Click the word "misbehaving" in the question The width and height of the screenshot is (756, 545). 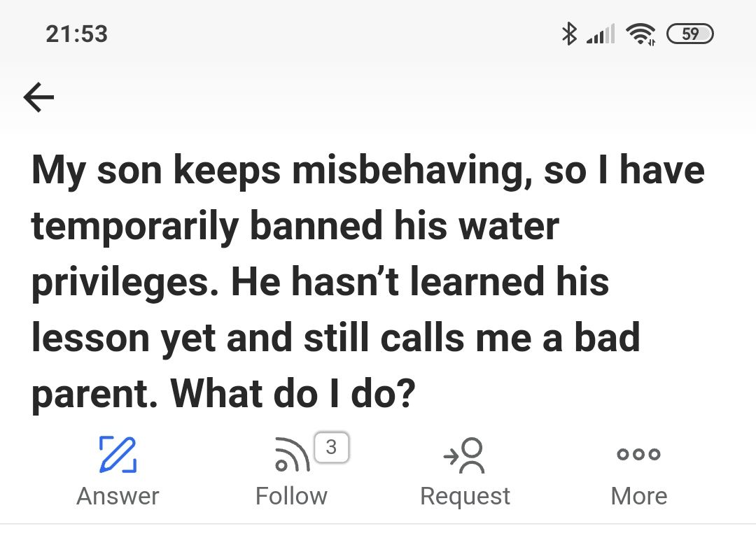(x=409, y=171)
